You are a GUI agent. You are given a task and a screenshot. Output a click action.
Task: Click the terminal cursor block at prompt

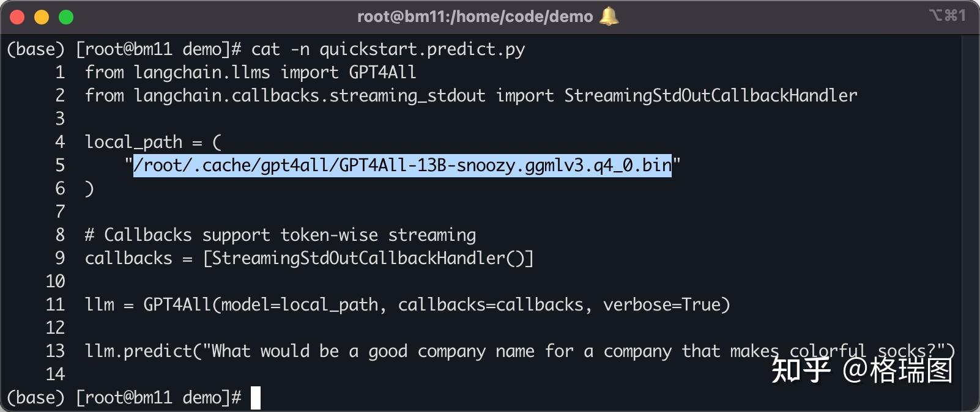click(x=256, y=397)
